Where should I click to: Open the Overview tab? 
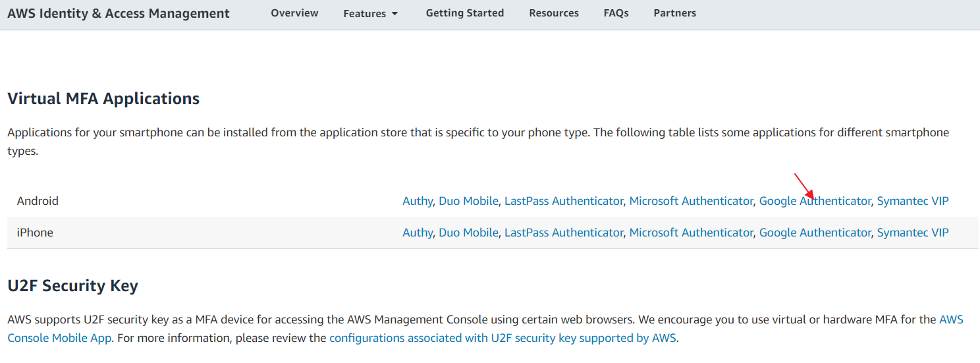pyautogui.click(x=294, y=13)
